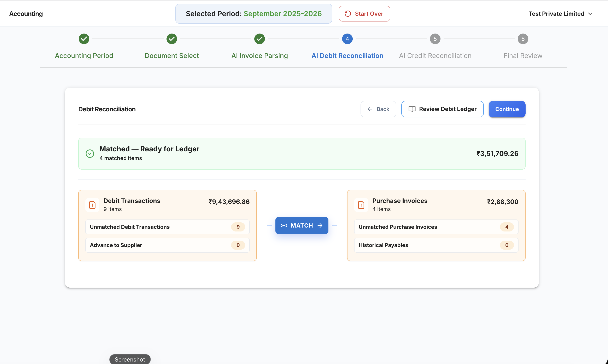Viewport: 608px width, 364px height.
Task: Click the '4 matched items' text
Action: [x=121, y=158]
